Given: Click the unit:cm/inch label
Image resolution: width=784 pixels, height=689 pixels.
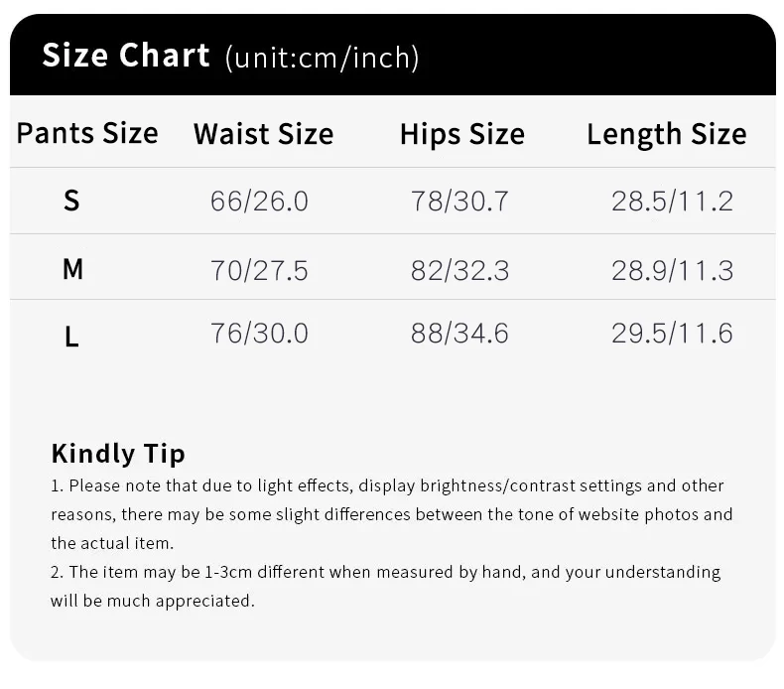Looking at the screenshot, I should [323, 58].
